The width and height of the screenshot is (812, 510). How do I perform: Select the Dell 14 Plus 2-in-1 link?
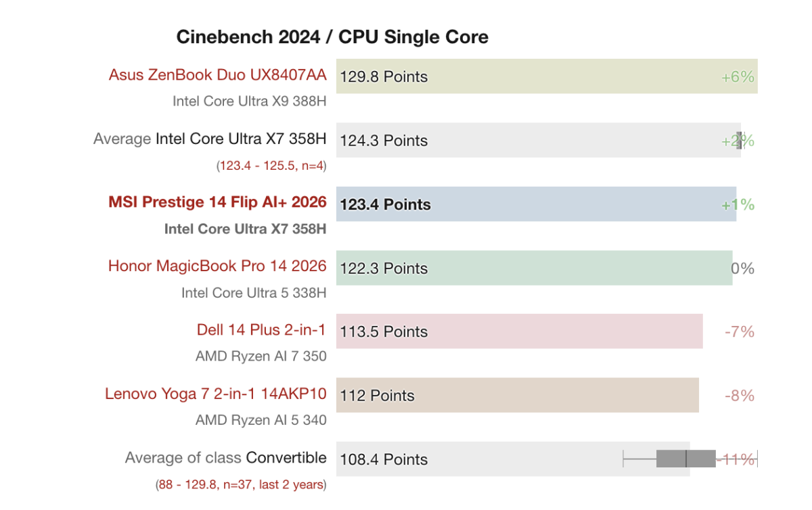coord(261,329)
